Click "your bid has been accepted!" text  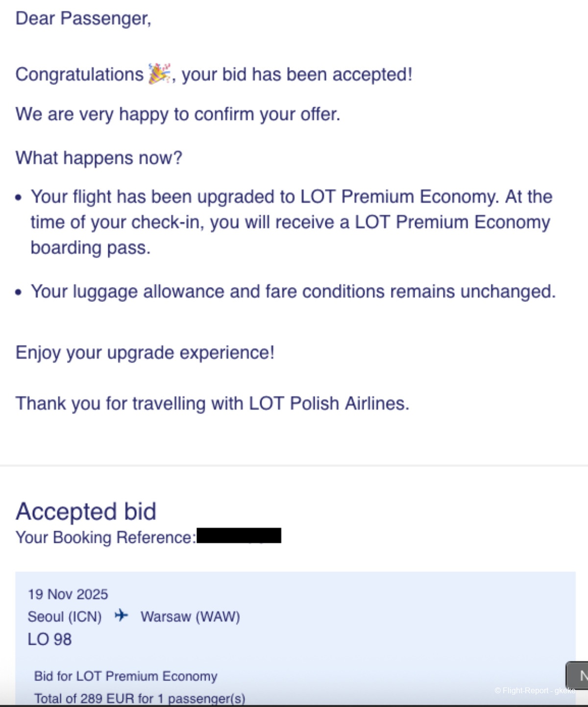[x=297, y=74]
